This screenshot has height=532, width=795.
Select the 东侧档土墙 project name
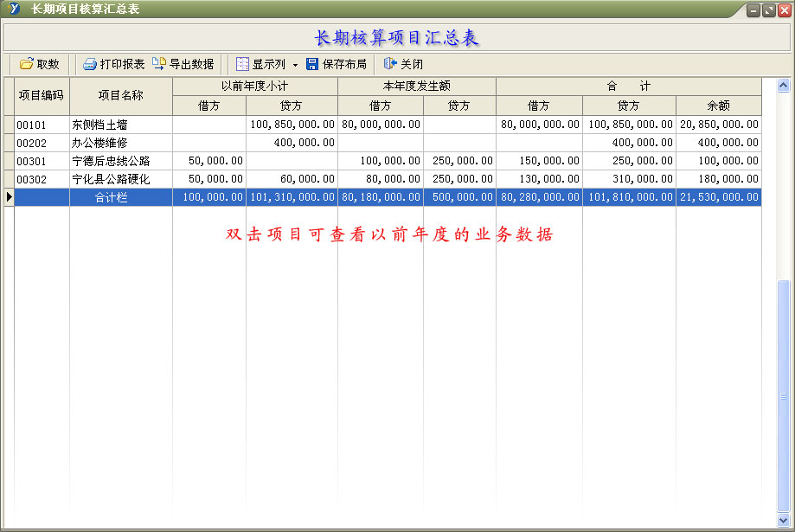coord(121,125)
